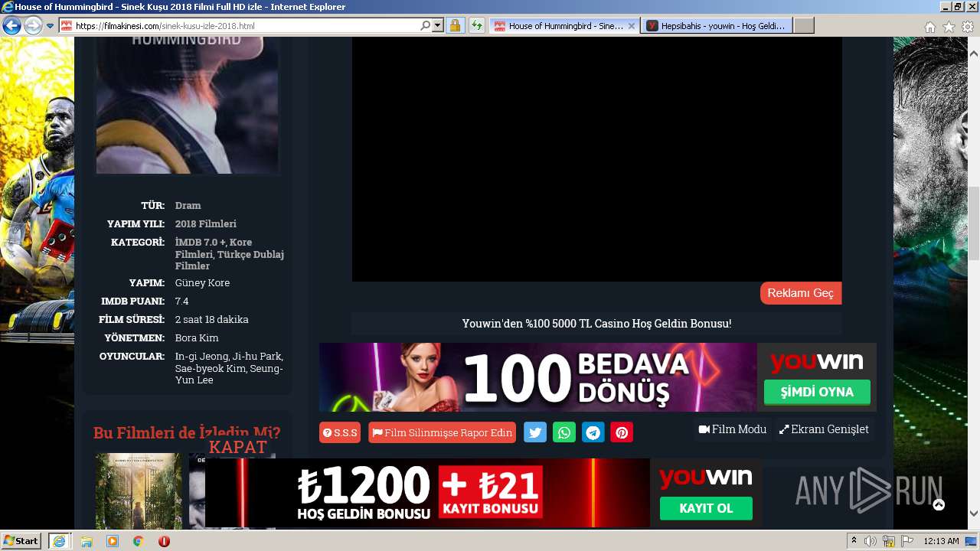Share via Telegram icon
980x551 pixels.
(x=593, y=432)
